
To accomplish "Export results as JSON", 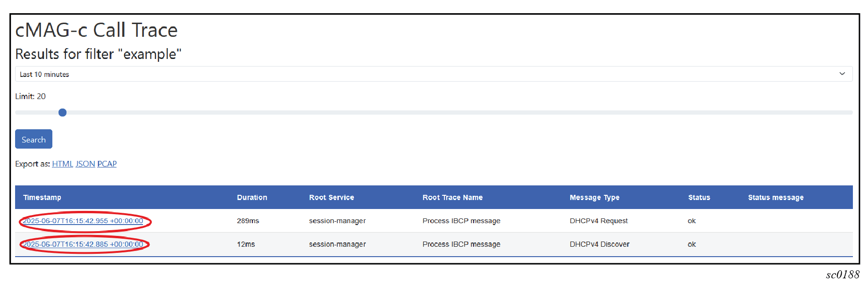I will pyautogui.click(x=85, y=164).
